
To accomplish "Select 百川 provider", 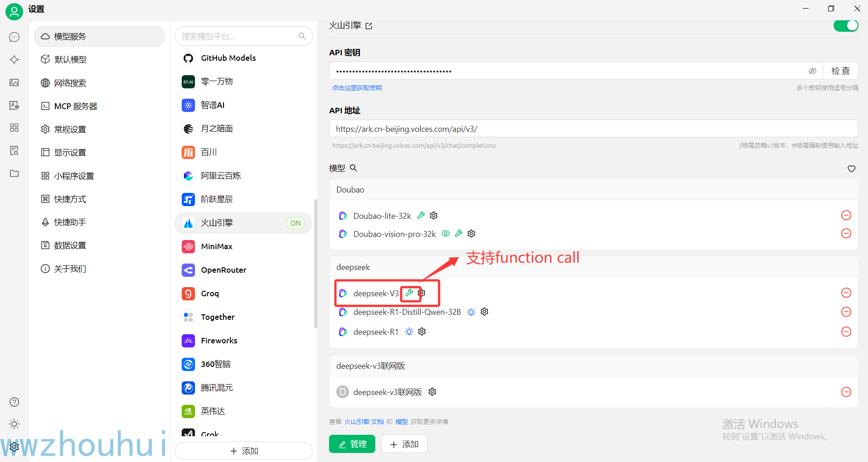I will (243, 152).
